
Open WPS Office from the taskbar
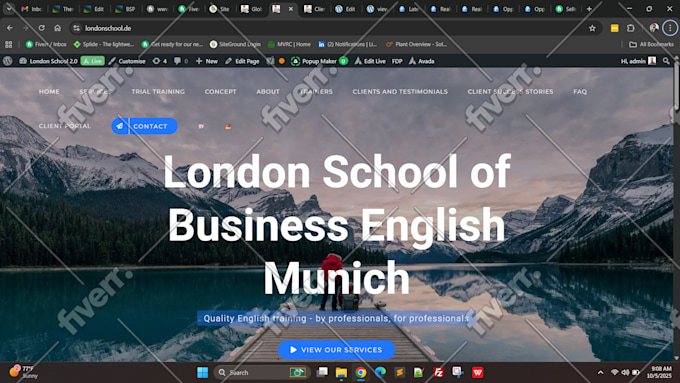(477, 372)
